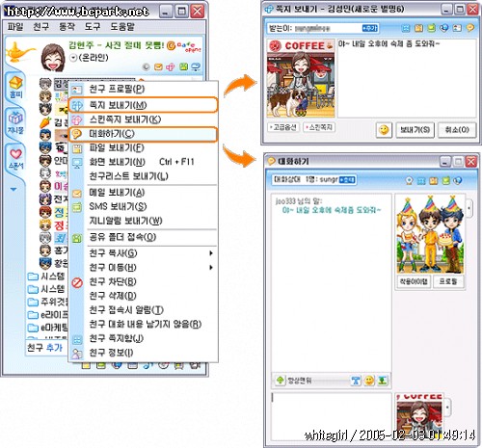Click the profile card icon in the note toolbar

click(x=457, y=28)
